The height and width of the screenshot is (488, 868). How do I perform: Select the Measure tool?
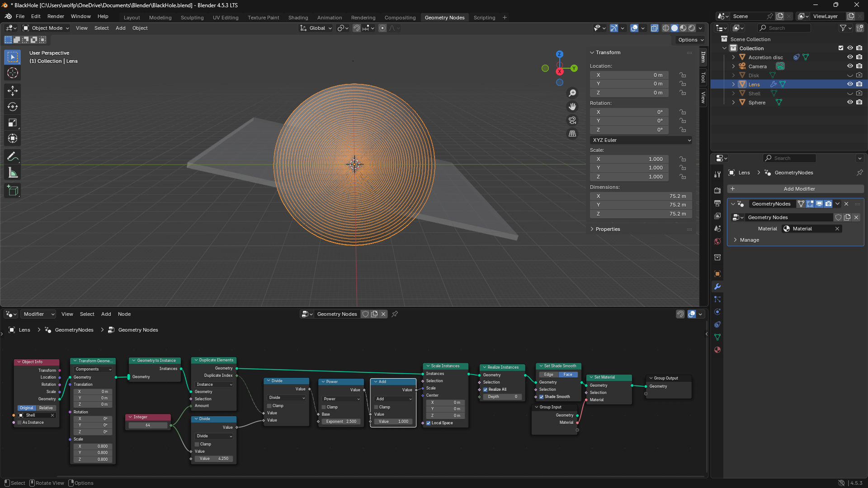click(13, 173)
